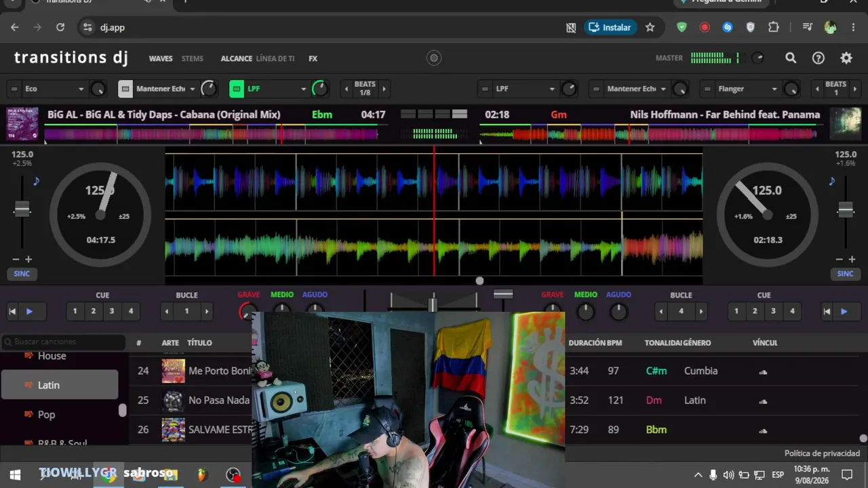868x488 pixels.
Task: Focus the Buscar canciones search field
Action: [64, 342]
